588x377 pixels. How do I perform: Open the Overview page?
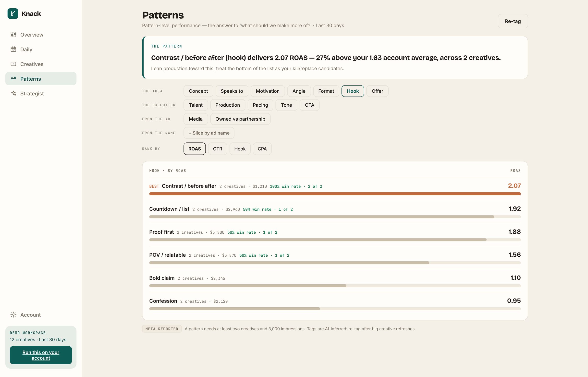41,35
